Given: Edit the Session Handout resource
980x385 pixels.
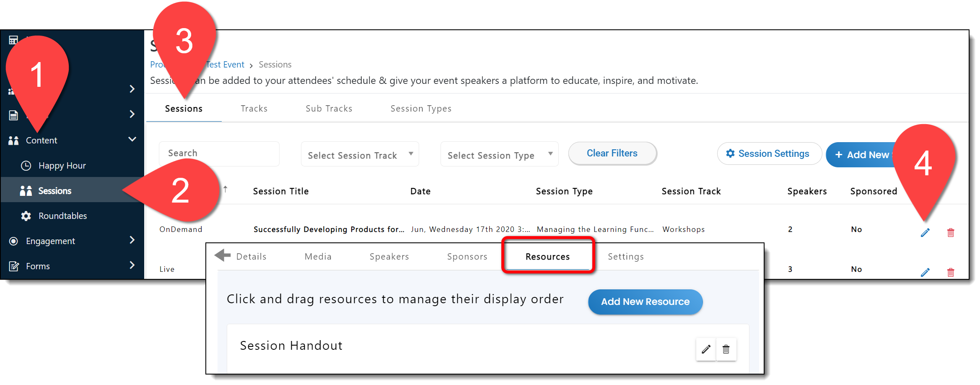Looking at the screenshot, I should (x=706, y=349).
